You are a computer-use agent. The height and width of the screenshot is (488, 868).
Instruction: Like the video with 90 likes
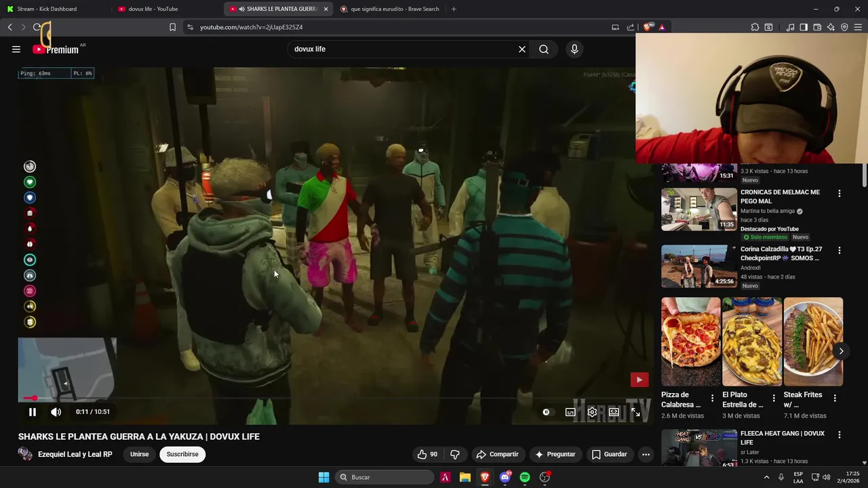[x=428, y=454]
